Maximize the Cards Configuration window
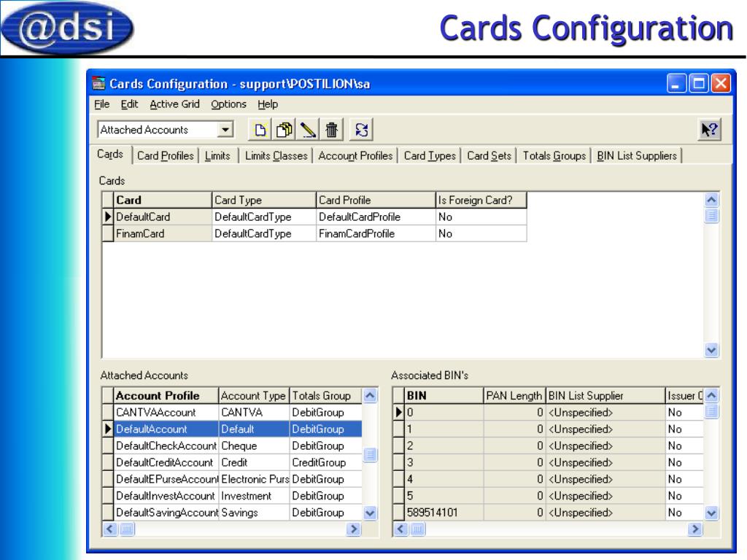The height and width of the screenshot is (560, 747). 699,83
